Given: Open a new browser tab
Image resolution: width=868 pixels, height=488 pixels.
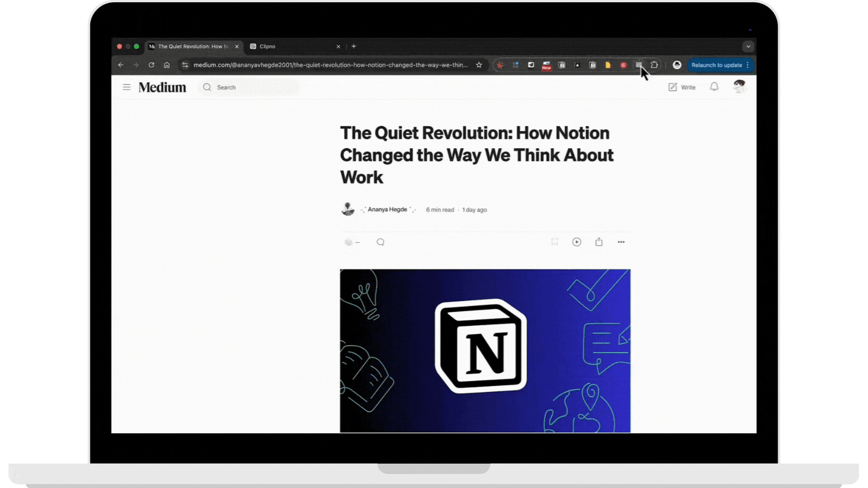Looking at the screenshot, I should (x=354, y=47).
